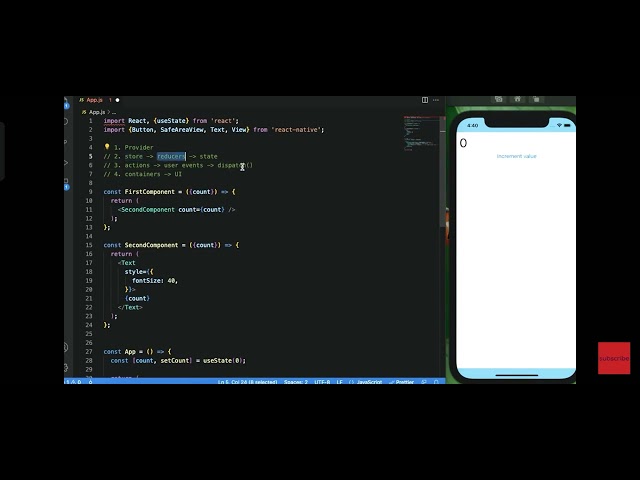Open Manage gear in the activity bar
This screenshot has width=640, height=480.
[66, 367]
